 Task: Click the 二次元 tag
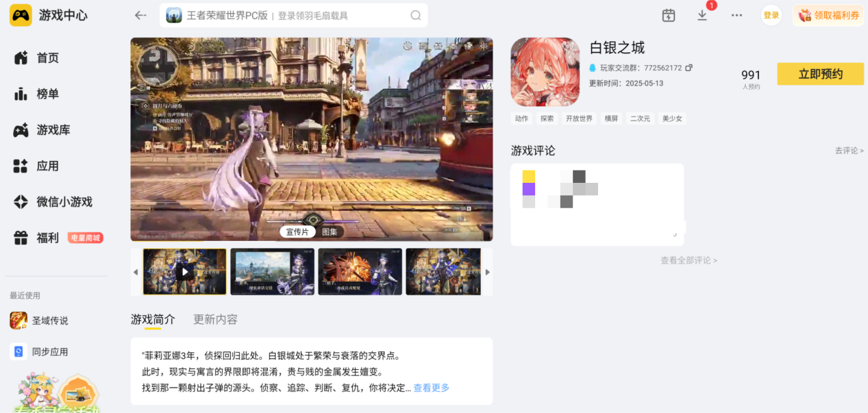click(x=641, y=118)
